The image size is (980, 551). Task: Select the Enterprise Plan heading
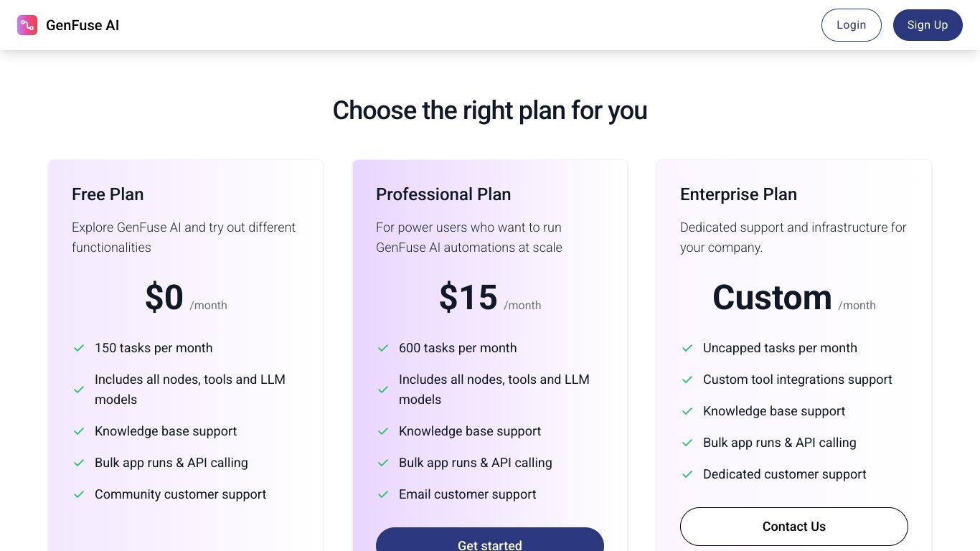[x=738, y=194]
